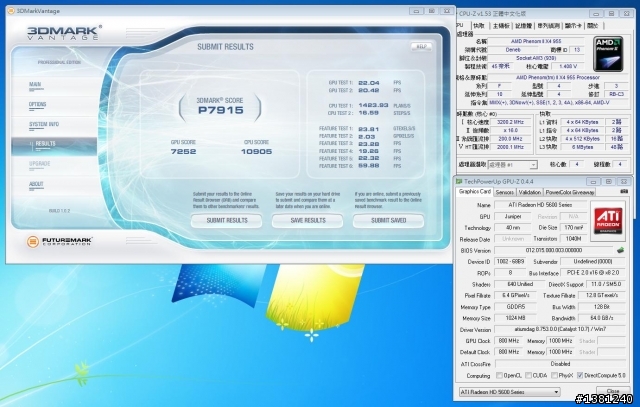Viewport: 640px width, 407px height.
Task: Click the GPU-Z title bar app icon
Action: (459, 181)
